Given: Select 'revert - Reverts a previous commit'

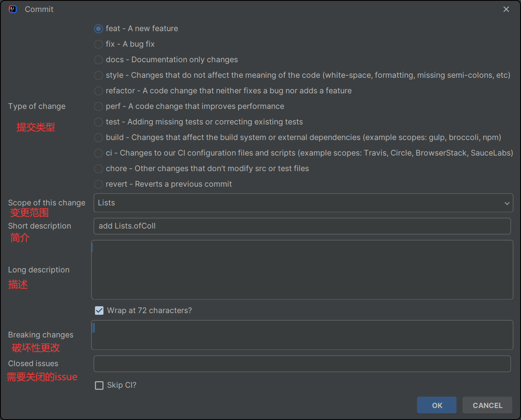Looking at the screenshot, I should point(99,184).
